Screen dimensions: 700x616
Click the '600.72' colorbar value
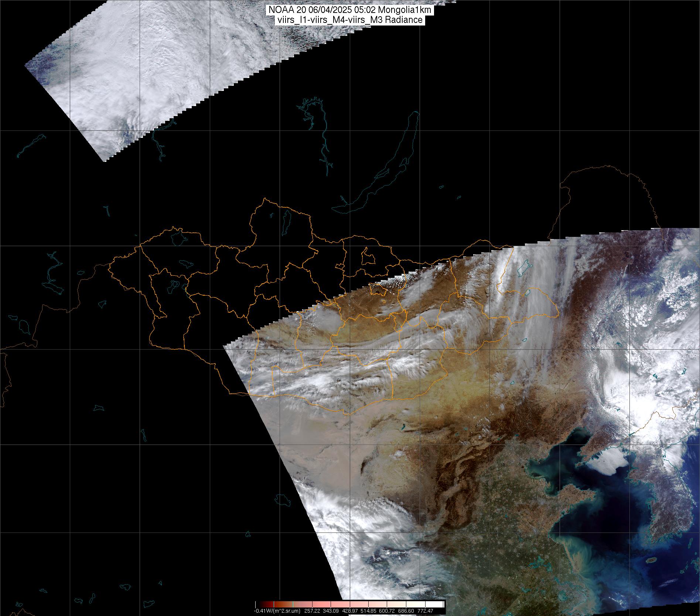[387, 611]
